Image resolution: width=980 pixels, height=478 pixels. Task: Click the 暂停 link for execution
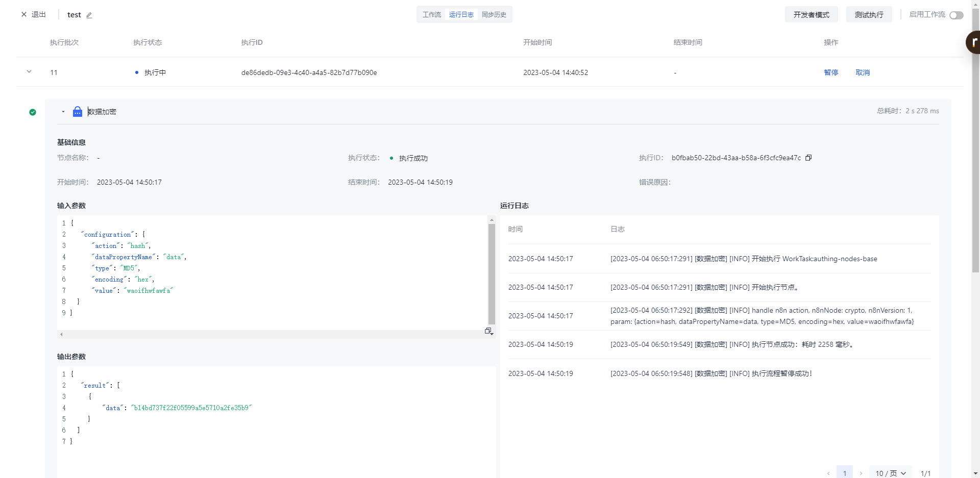(x=831, y=72)
